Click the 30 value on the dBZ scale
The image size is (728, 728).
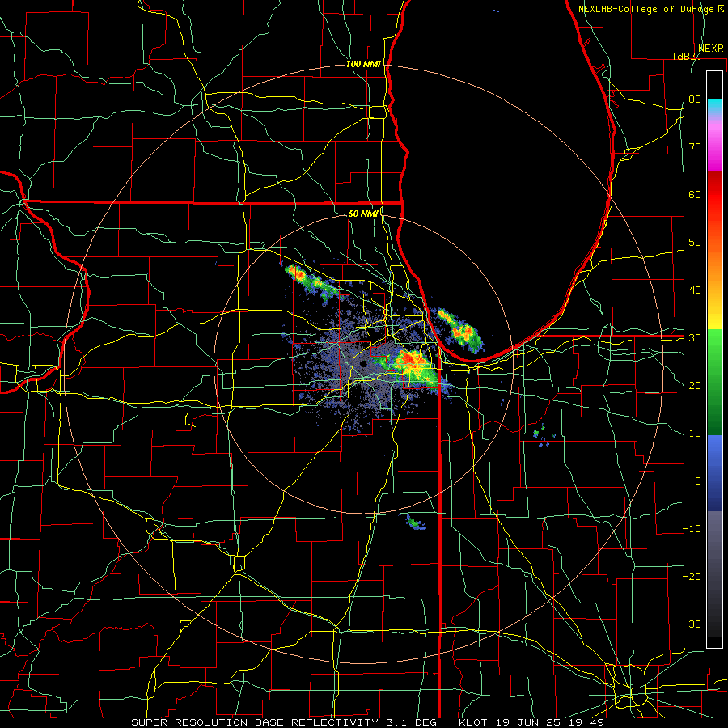[695, 337]
